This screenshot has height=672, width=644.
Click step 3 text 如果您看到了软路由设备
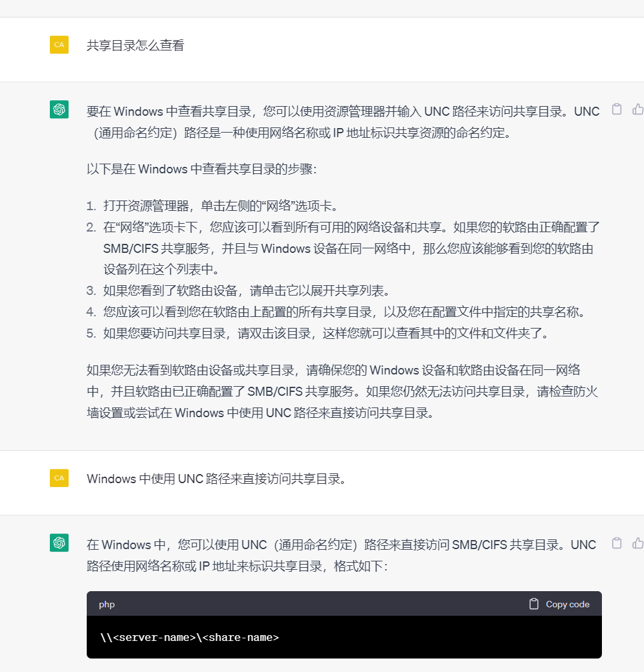[247, 290]
